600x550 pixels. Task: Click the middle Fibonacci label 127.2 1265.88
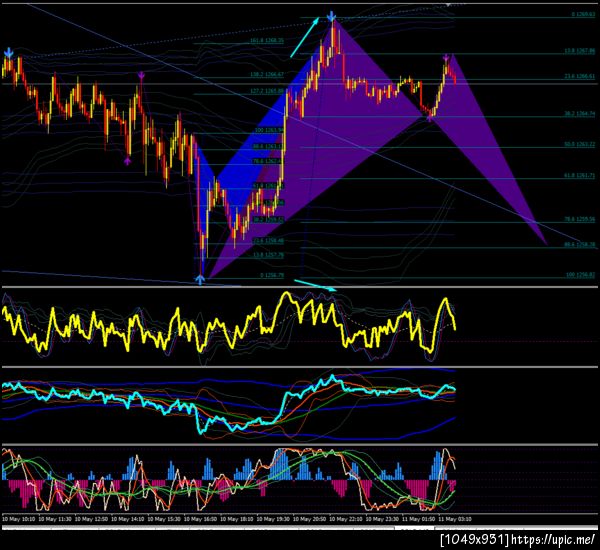(x=267, y=91)
